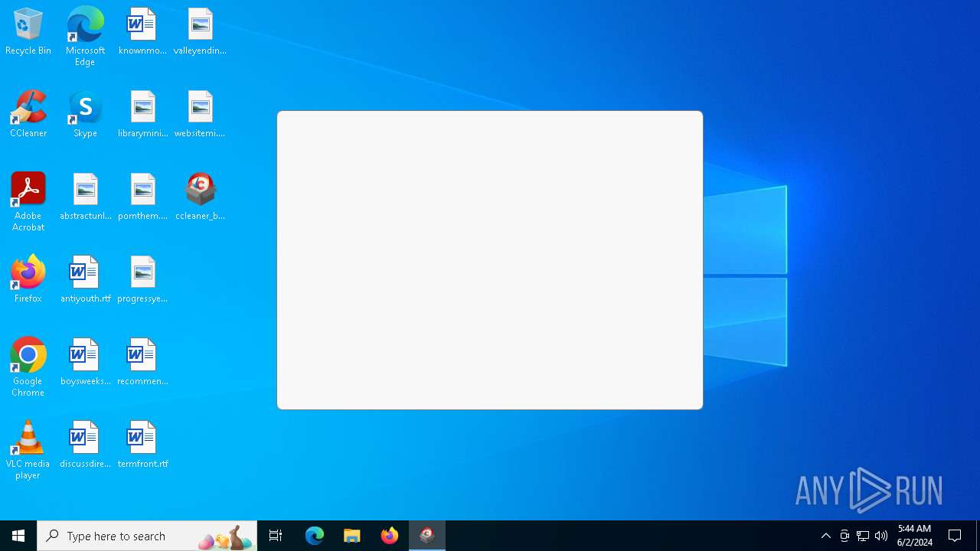Open the Windows Start menu
Screen dimensions: 980x551
tap(18, 536)
